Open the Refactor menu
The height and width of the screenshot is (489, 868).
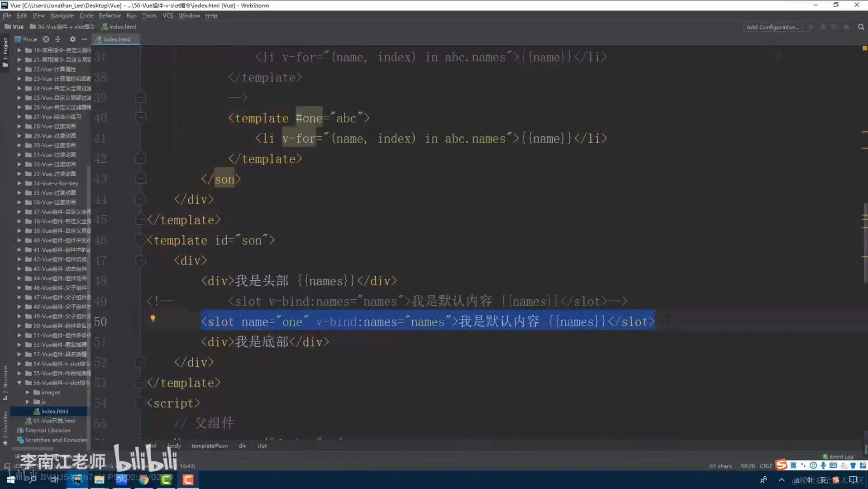[x=110, y=15]
